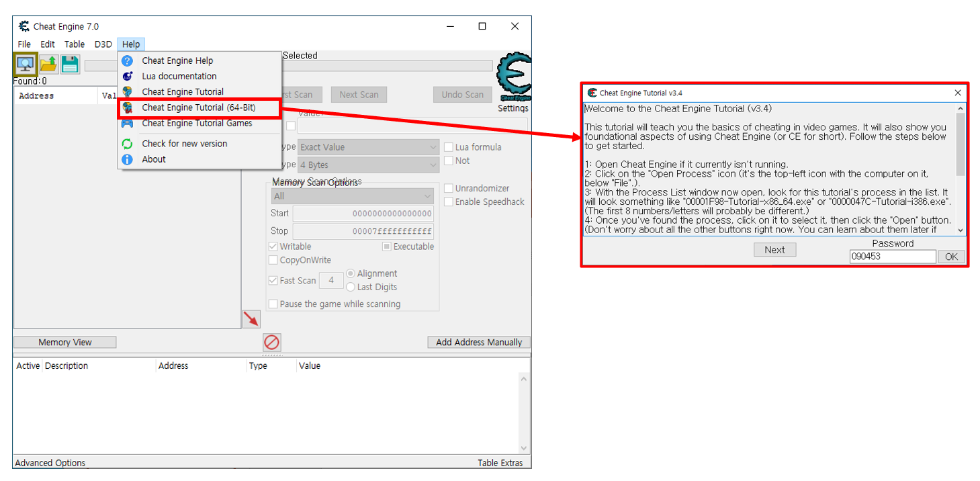The height and width of the screenshot is (481, 980).
Task: Open Advanced Options
Action: click(x=50, y=463)
